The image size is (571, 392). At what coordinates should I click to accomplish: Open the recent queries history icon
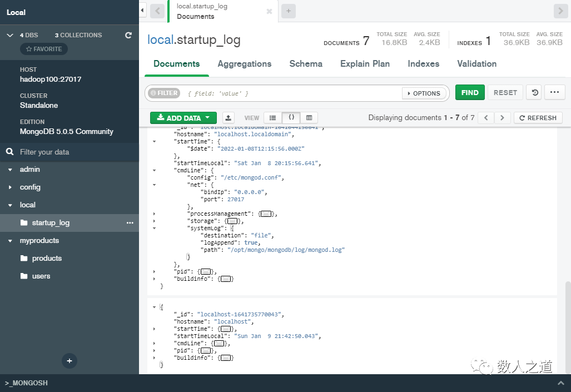click(x=533, y=92)
